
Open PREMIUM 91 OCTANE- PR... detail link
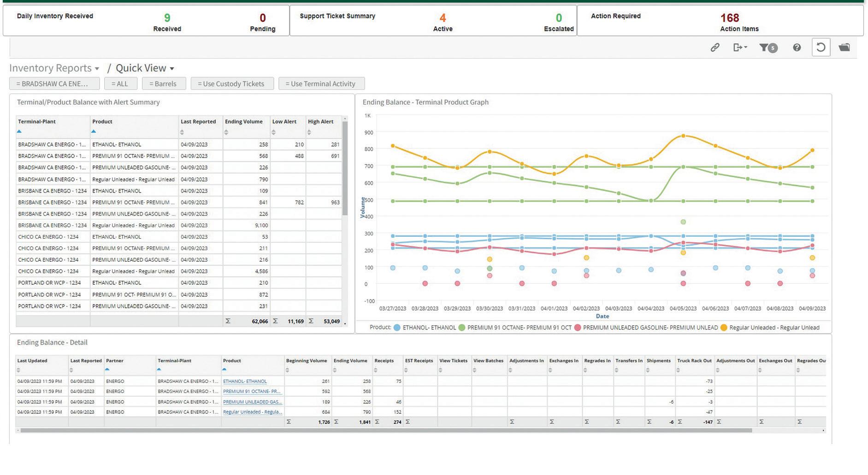coord(252,392)
